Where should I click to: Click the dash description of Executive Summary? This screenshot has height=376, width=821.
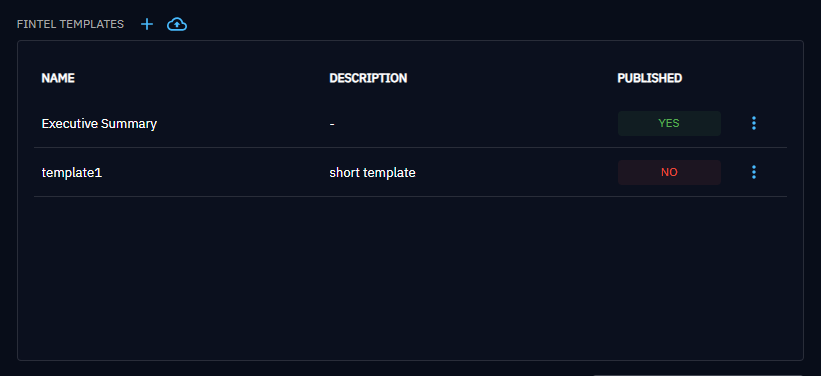point(332,124)
